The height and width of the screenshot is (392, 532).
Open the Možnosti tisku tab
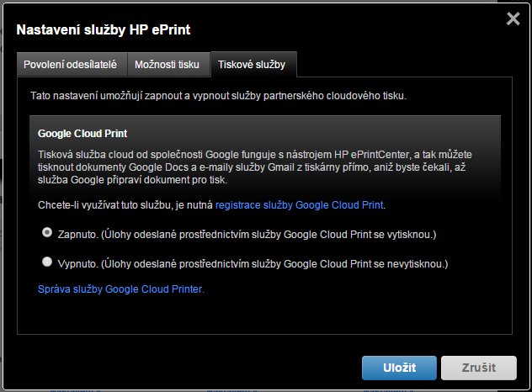tap(168, 65)
